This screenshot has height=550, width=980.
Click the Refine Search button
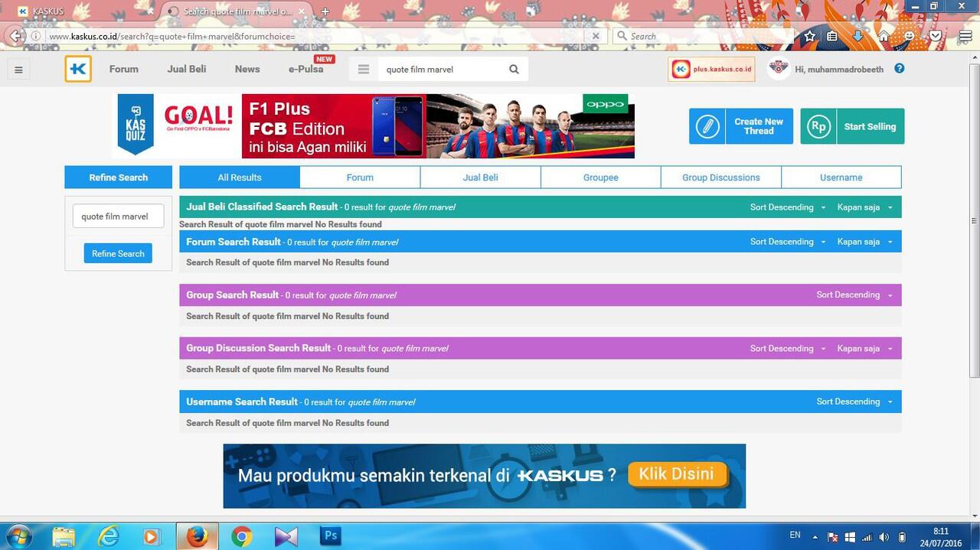(118, 253)
